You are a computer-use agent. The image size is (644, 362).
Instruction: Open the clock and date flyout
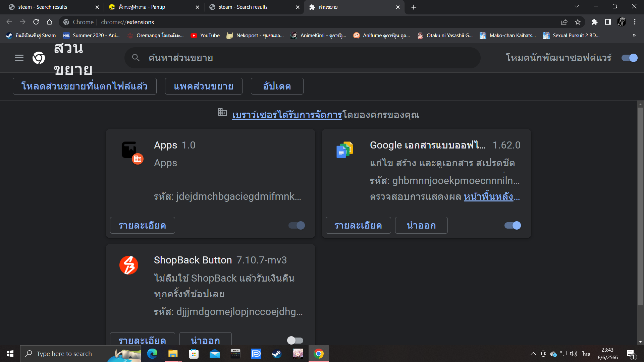tap(607, 354)
